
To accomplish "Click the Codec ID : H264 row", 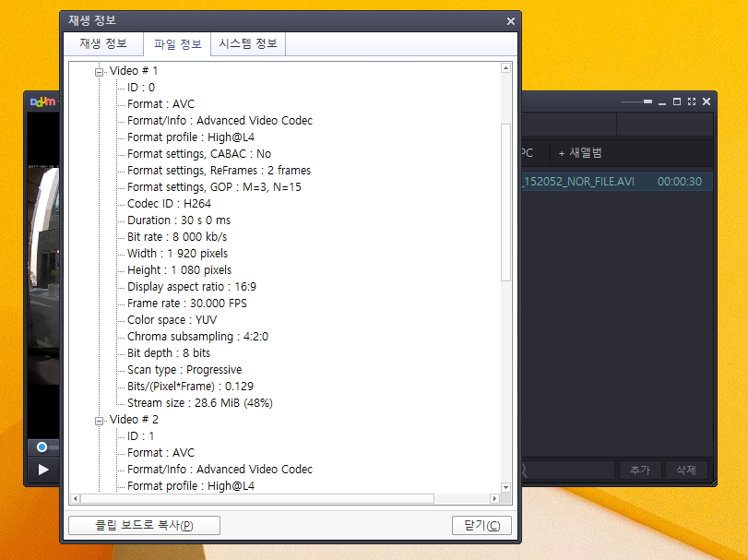I will (x=155, y=204).
